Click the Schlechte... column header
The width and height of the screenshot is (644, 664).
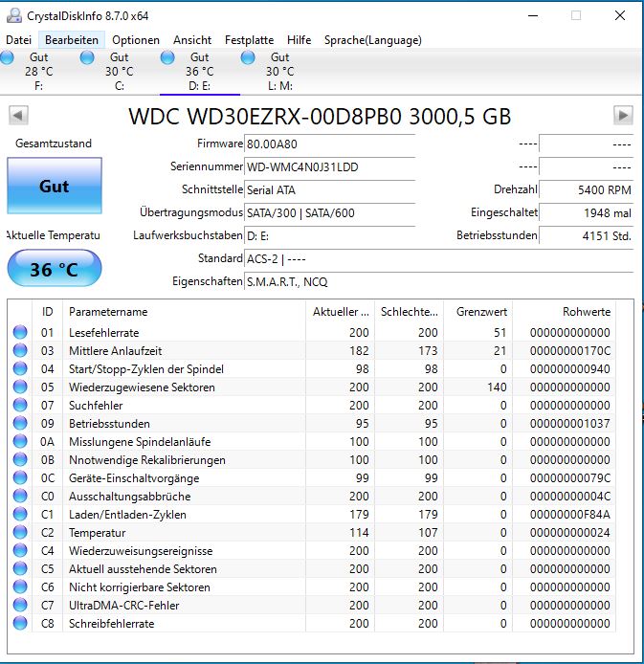coord(409,312)
